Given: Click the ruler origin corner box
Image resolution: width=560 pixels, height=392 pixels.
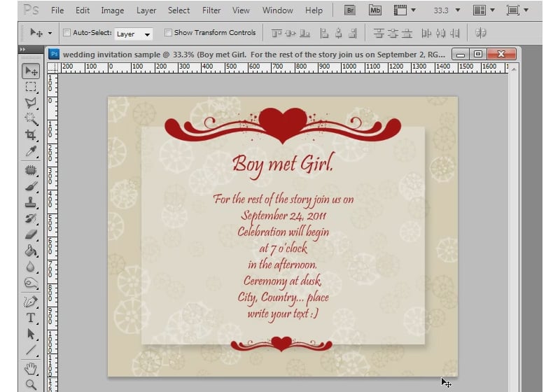Looking at the screenshot, I should (52, 68).
